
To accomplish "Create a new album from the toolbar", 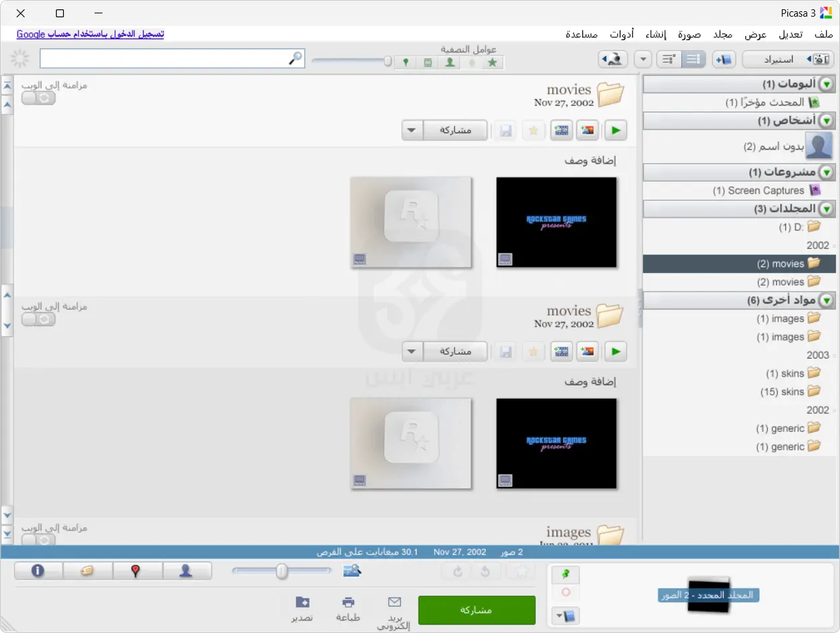I will pyautogui.click(x=724, y=59).
